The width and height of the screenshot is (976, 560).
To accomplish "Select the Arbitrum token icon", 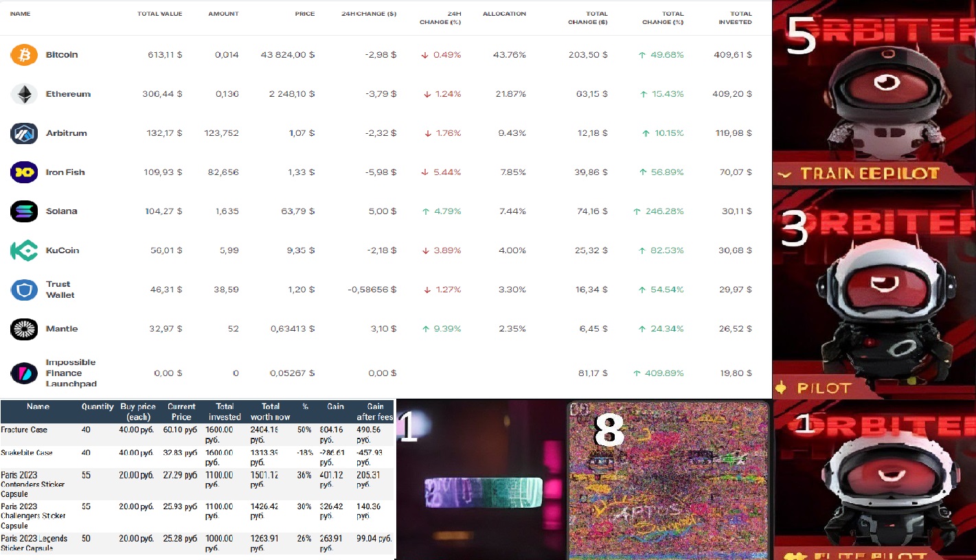I will coord(24,133).
